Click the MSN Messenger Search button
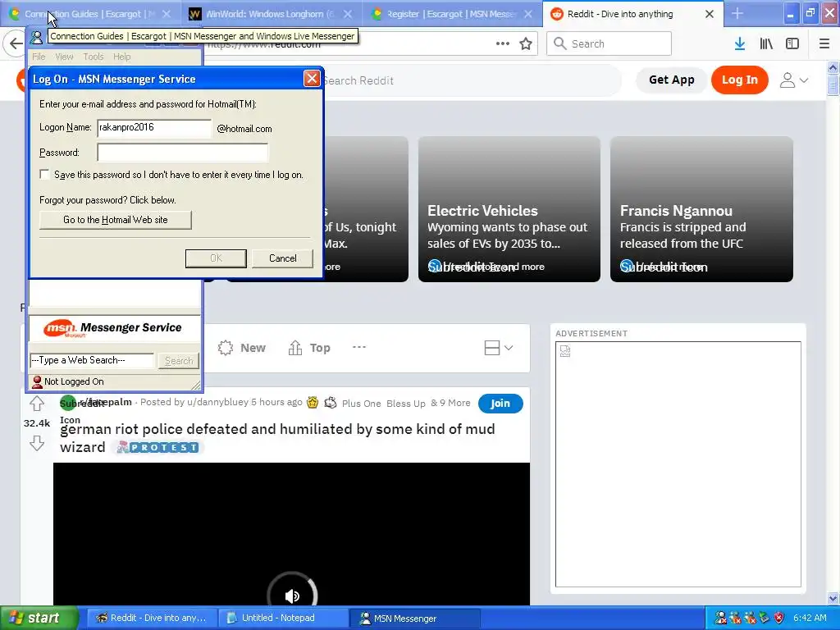 [x=178, y=361]
